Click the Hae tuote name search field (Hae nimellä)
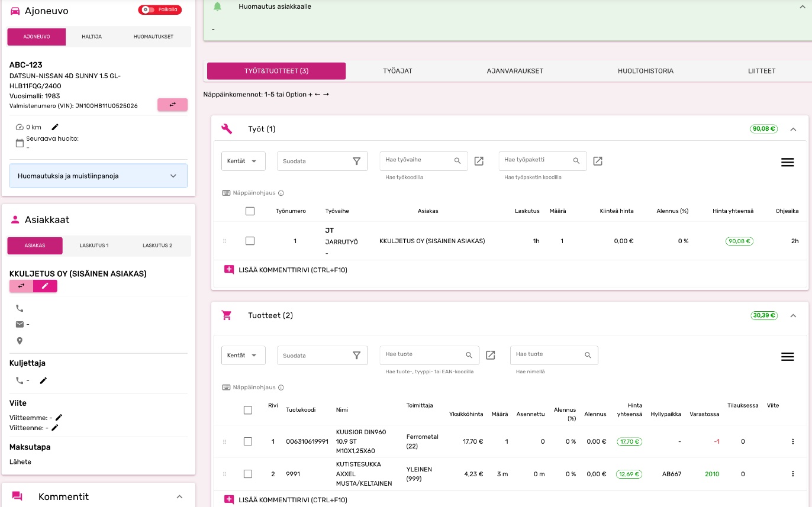Screen dimensions: 812x507 point(554,355)
